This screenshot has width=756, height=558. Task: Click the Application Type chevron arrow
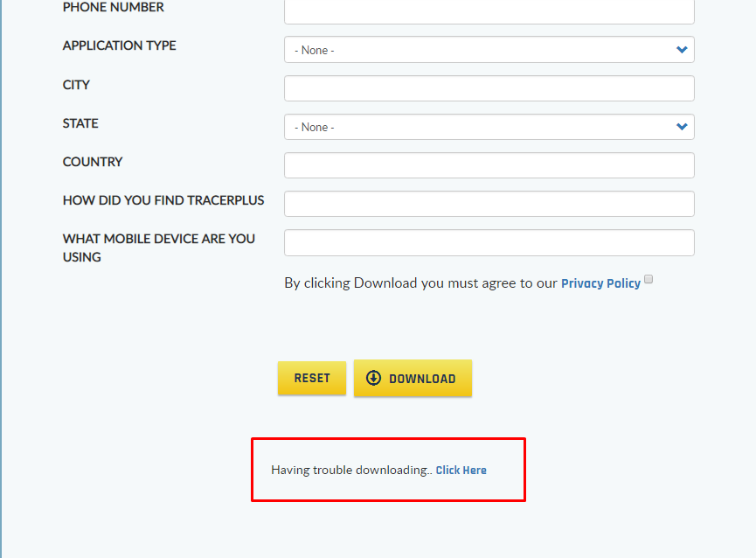point(681,49)
